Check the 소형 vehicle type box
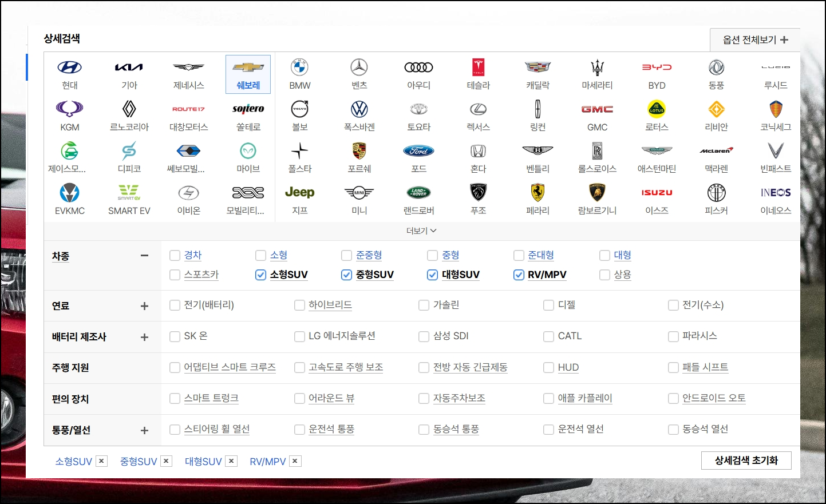Image resolution: width=826 pixels, height=504 pixels. 261,255
